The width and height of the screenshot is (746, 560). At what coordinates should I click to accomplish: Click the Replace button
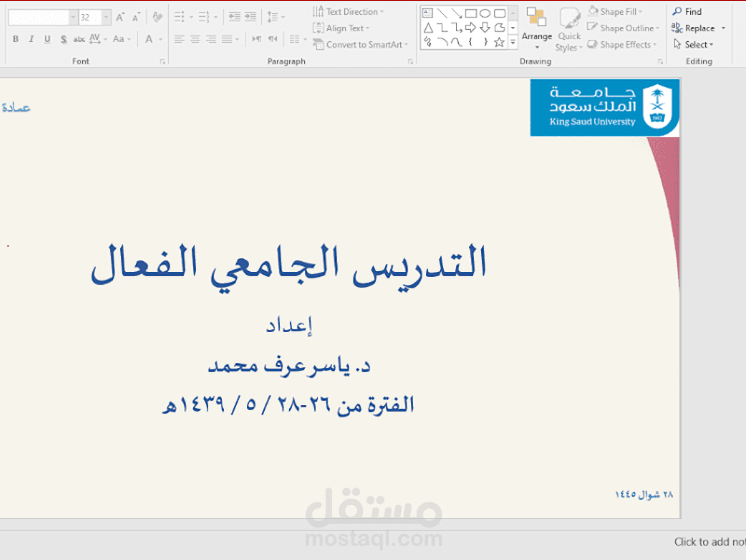pos(693,28)
